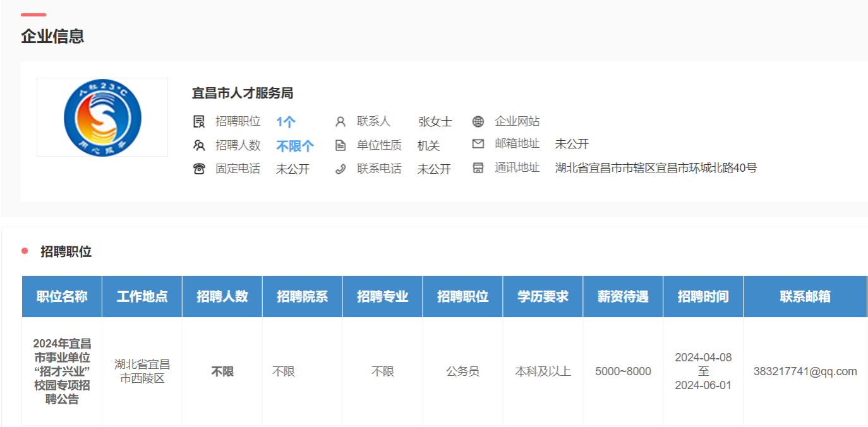Open the 宜昌市人才服务局 company name
Image resolution: width=868 pixels, height=427 pixels.
pos(243,93)
